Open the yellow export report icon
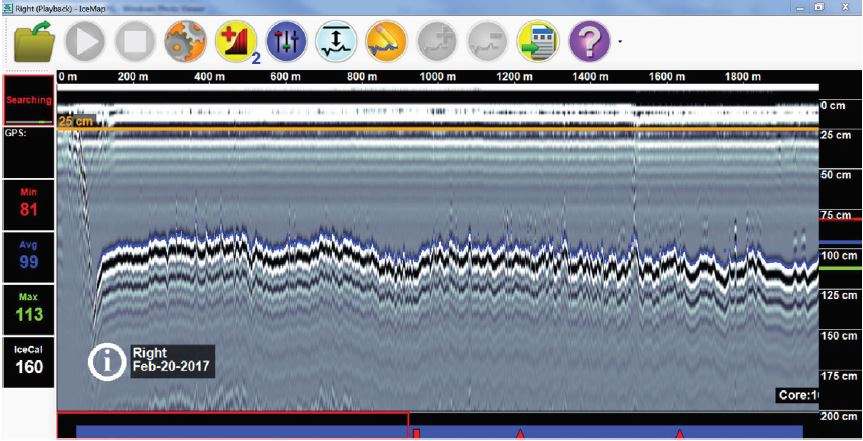 (538, 42)
